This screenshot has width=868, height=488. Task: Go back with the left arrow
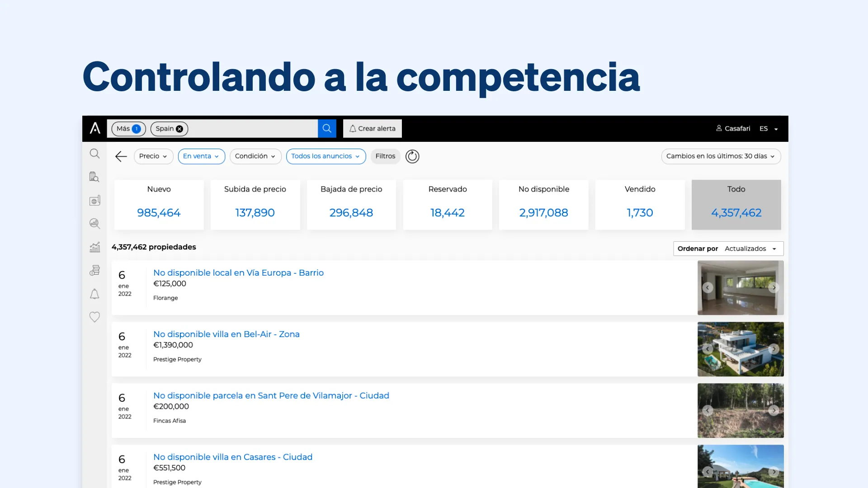coord(121,156)
